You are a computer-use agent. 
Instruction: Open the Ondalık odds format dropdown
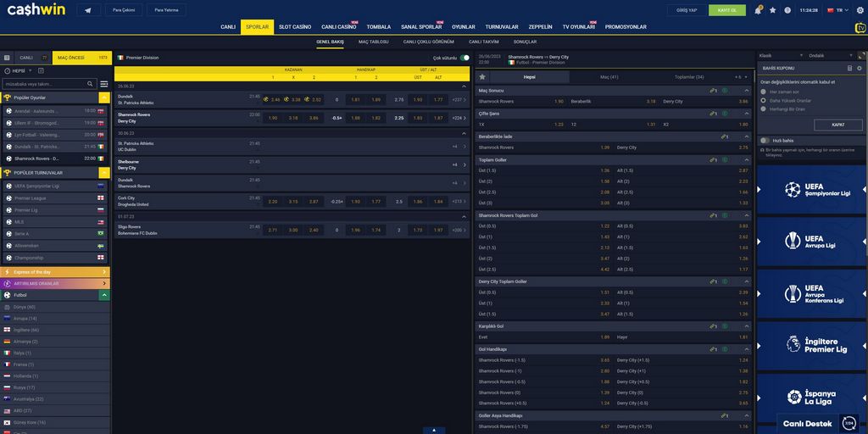(831, 55)
